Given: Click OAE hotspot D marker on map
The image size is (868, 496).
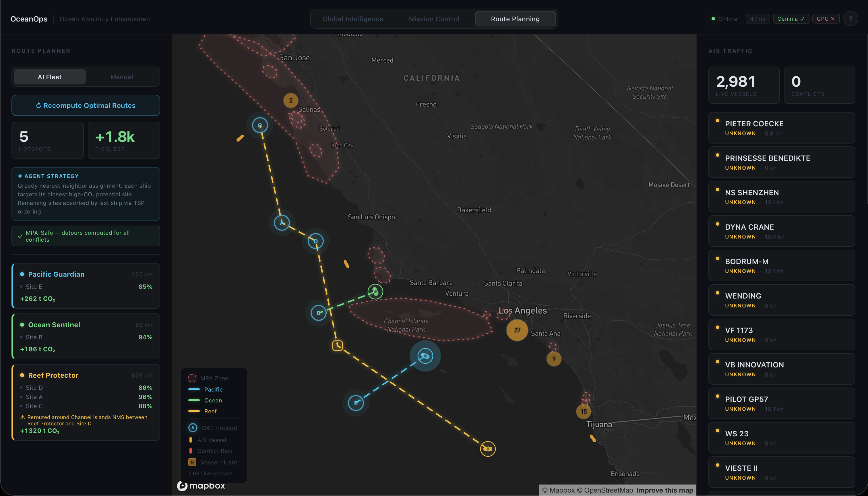Looking at the screenshot, I should (x=315, y=241).
